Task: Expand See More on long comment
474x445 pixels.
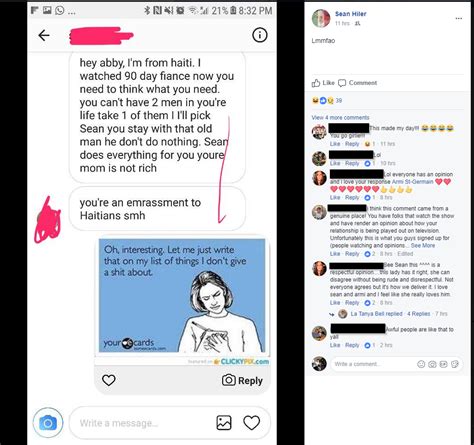Action: pyautogui.click(x=423, y=245)
